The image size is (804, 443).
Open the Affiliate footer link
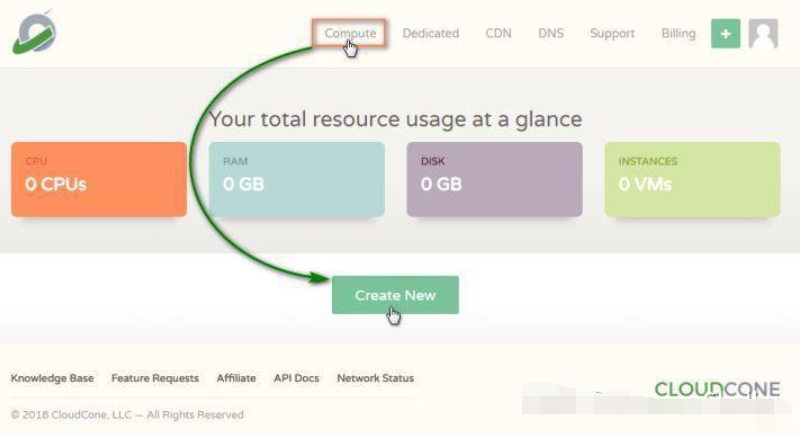coord(236,378)
